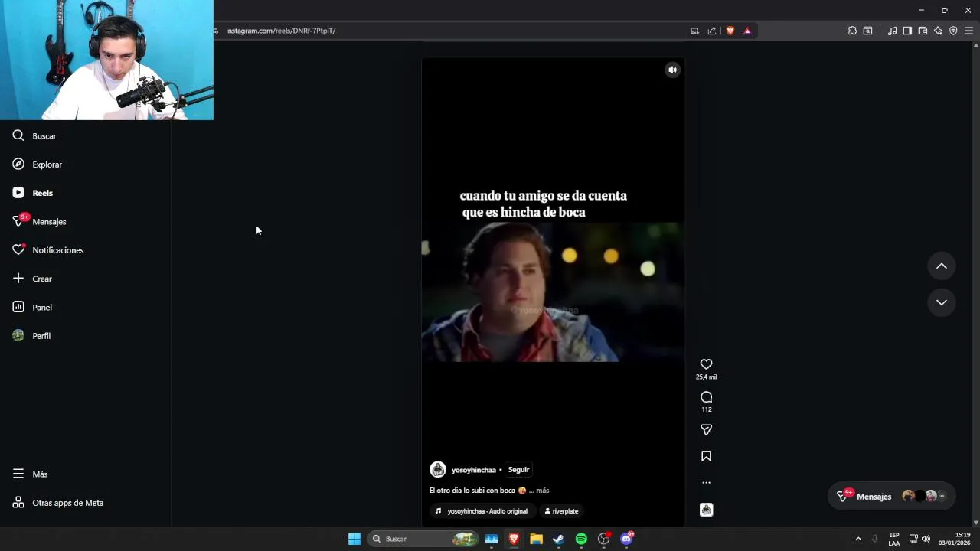Like the reel with the heart icon
980x551 pixels.
706,364
